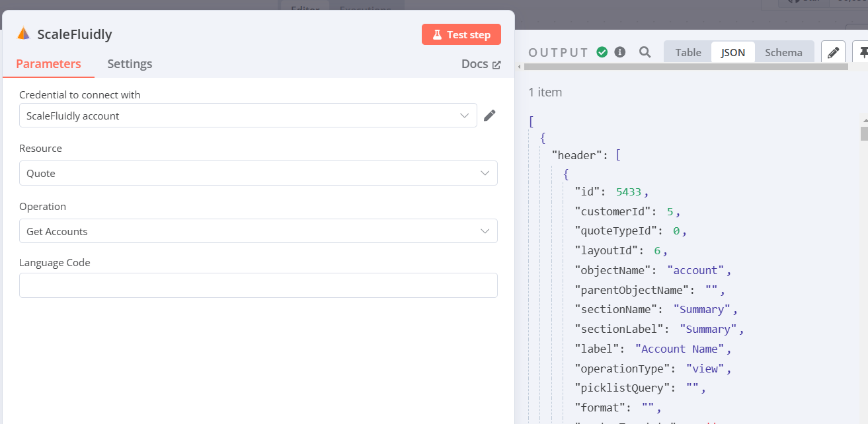Click the Test step button
This screenshot has height=424, width=868.
tap(461, 34)
